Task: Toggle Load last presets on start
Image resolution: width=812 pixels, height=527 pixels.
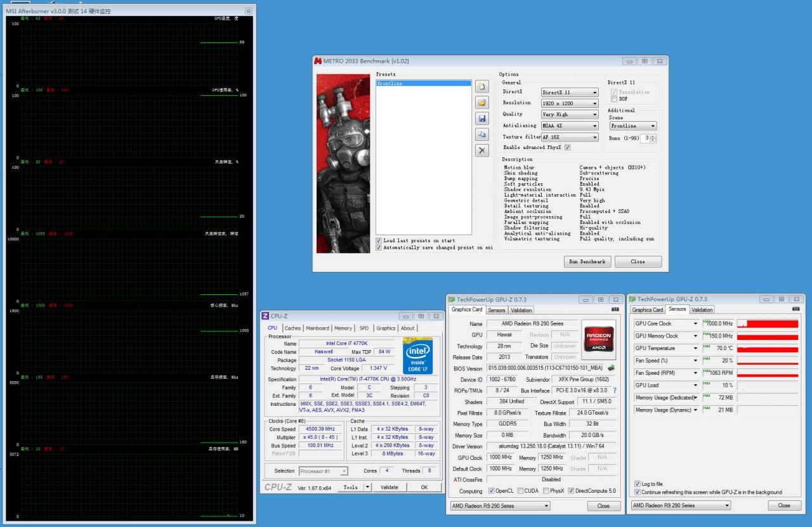Action: pos(379,240)
